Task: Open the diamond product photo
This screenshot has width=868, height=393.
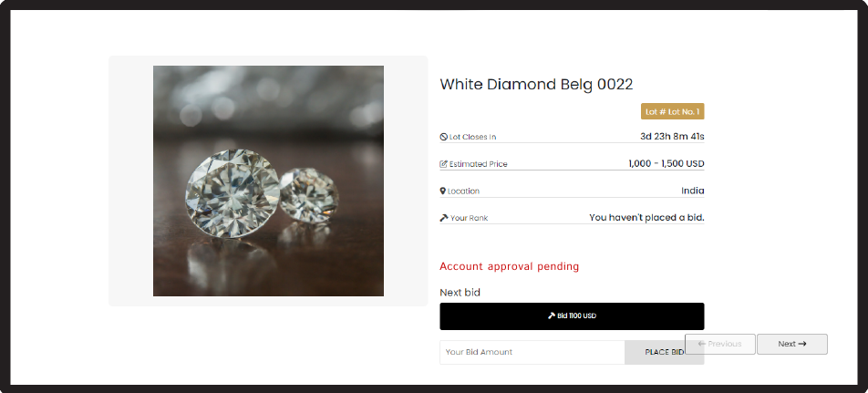Action: [268, 181]
